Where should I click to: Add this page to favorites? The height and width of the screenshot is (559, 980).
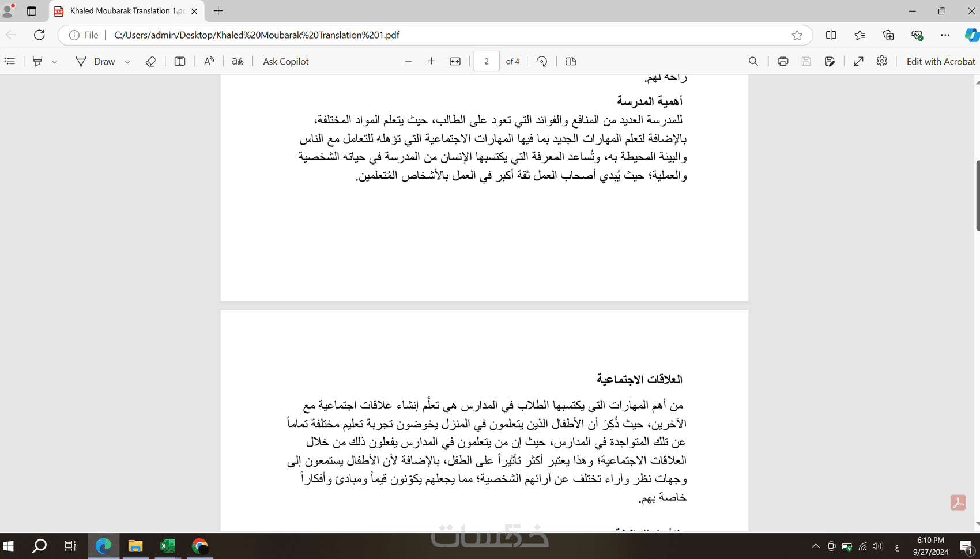[x=797, y=35]
